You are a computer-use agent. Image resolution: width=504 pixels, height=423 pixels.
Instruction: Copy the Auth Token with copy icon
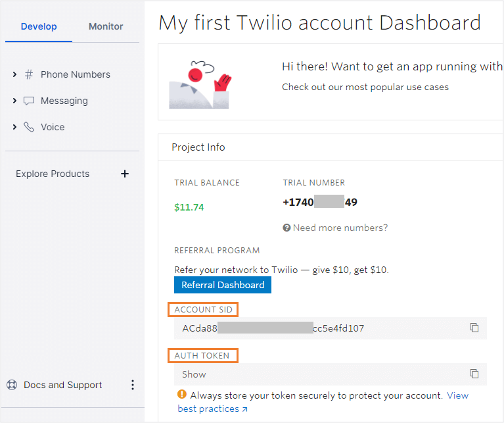(x=474, y=374)
